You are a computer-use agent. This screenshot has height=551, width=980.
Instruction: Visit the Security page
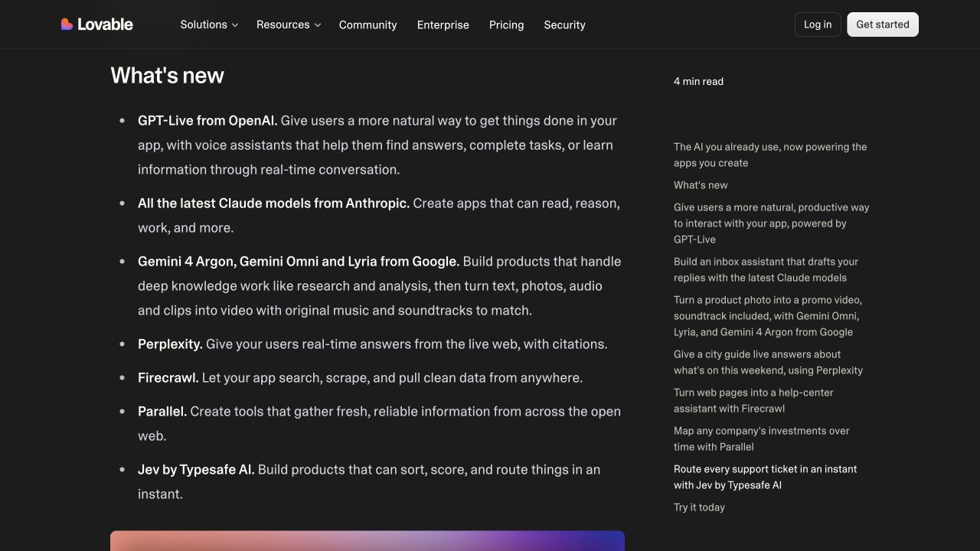[x=564, y=24]
